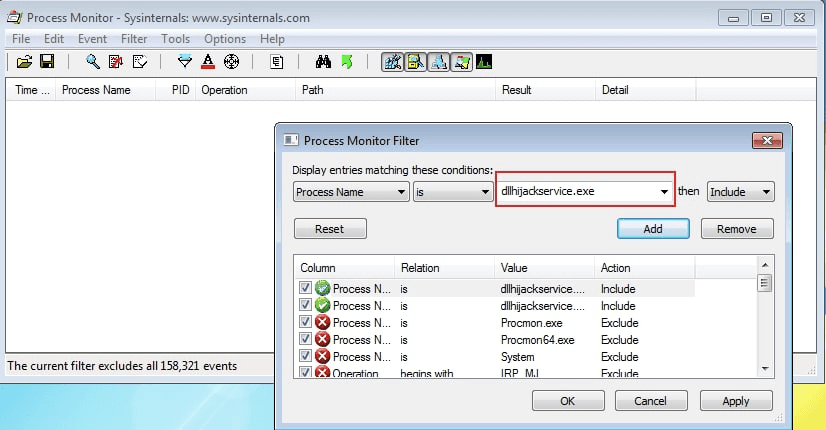
Task: Uncheck the System process exclude checkbox
Action: click(305, 357)
